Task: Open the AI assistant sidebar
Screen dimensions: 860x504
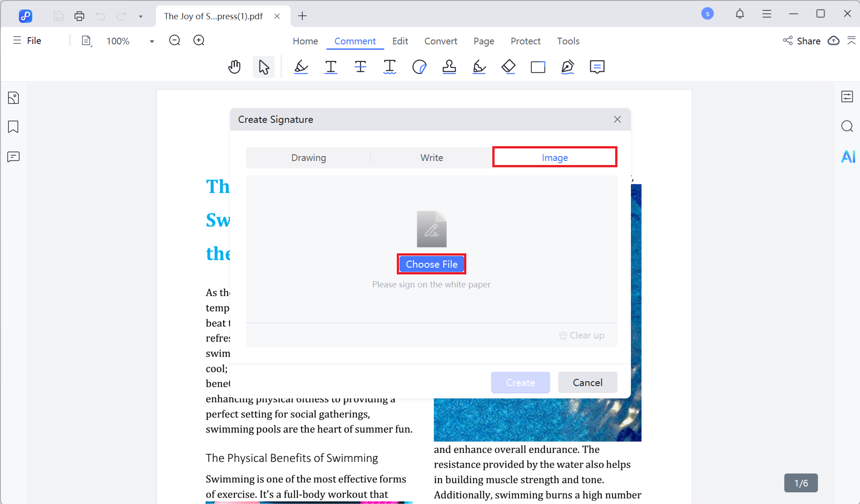Action: click(847, 156)
